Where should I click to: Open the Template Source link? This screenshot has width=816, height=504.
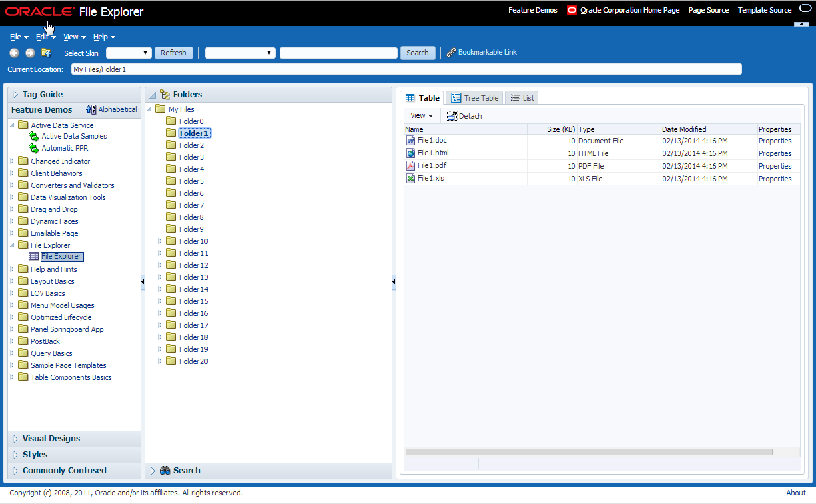[x=765, y=10]
